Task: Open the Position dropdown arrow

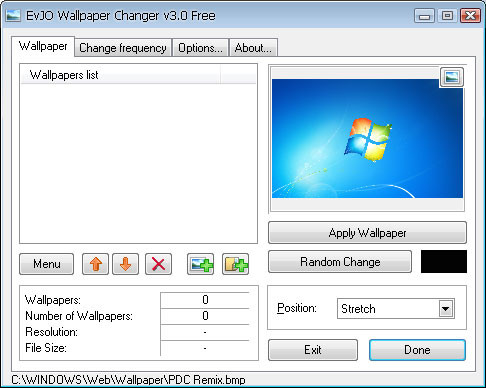Action: [x=446, y=309]
